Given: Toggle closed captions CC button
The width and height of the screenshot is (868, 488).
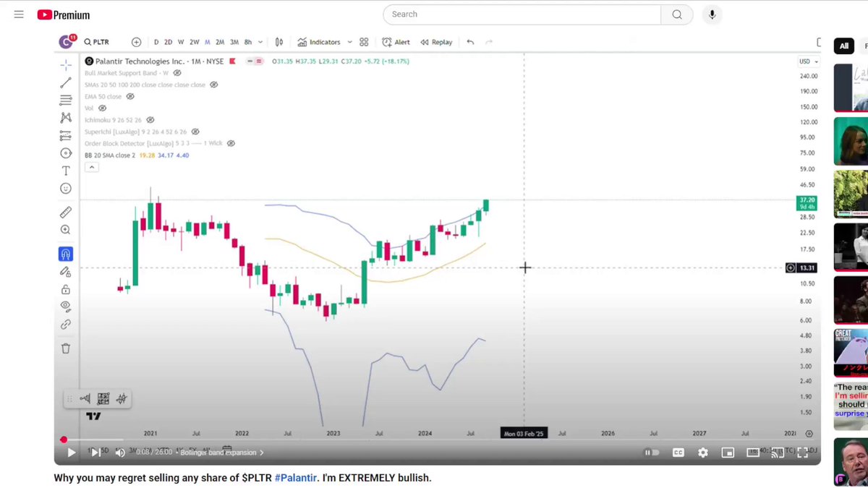Looking at the screenshot, I should [678, 453].
